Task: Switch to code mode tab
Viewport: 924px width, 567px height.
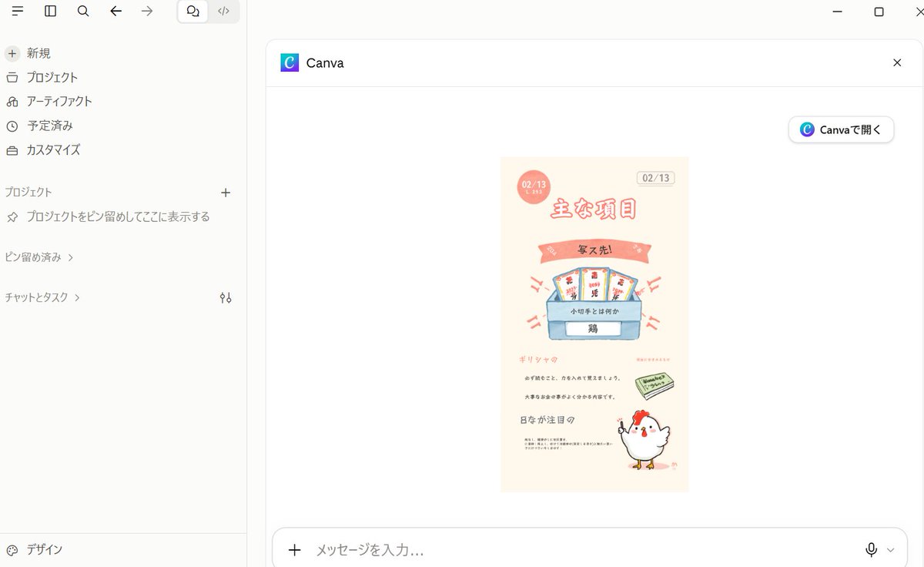Action: click(223, 12)
